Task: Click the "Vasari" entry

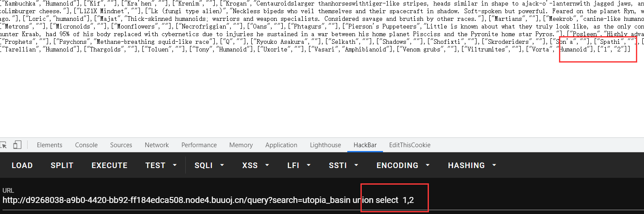Action: (325, 49)
